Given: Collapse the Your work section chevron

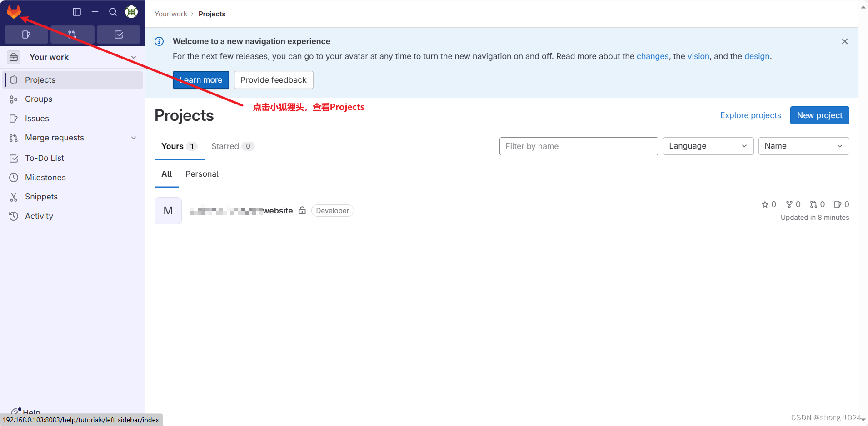Looking at the screenshot, I should [x=134, y=57].
